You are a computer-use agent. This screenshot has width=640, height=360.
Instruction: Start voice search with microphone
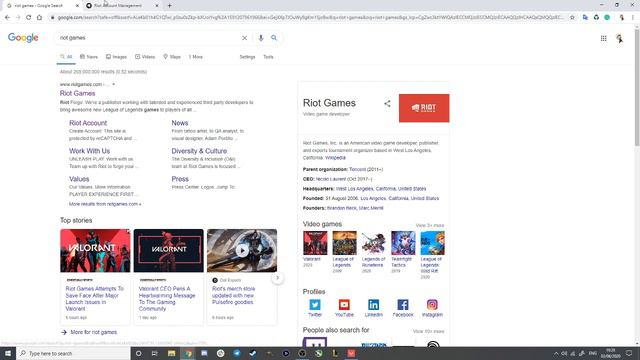261,38
